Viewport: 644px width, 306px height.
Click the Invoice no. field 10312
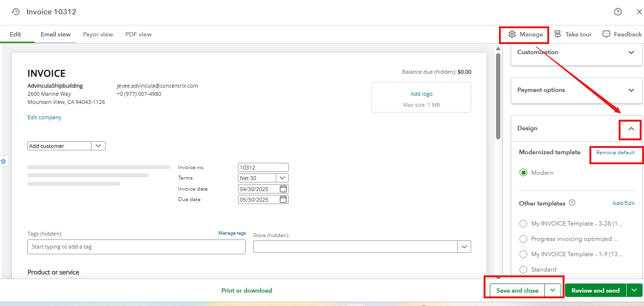(263, 168)
